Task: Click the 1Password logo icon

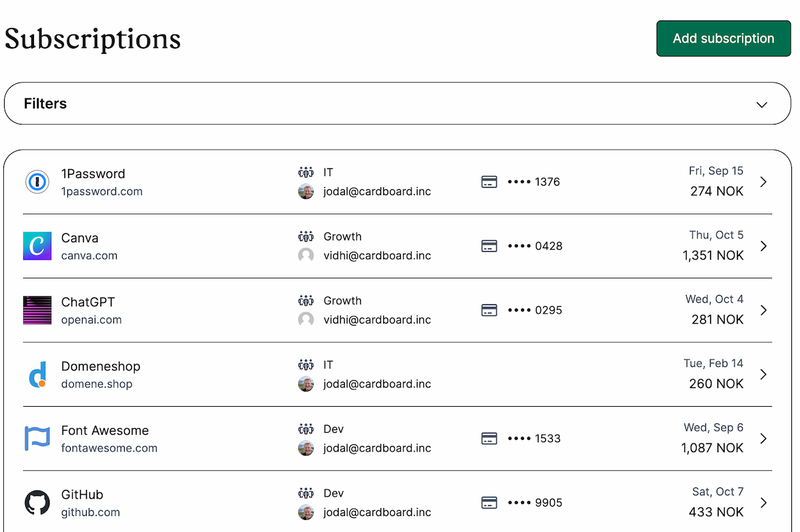Action: [37, 182]
